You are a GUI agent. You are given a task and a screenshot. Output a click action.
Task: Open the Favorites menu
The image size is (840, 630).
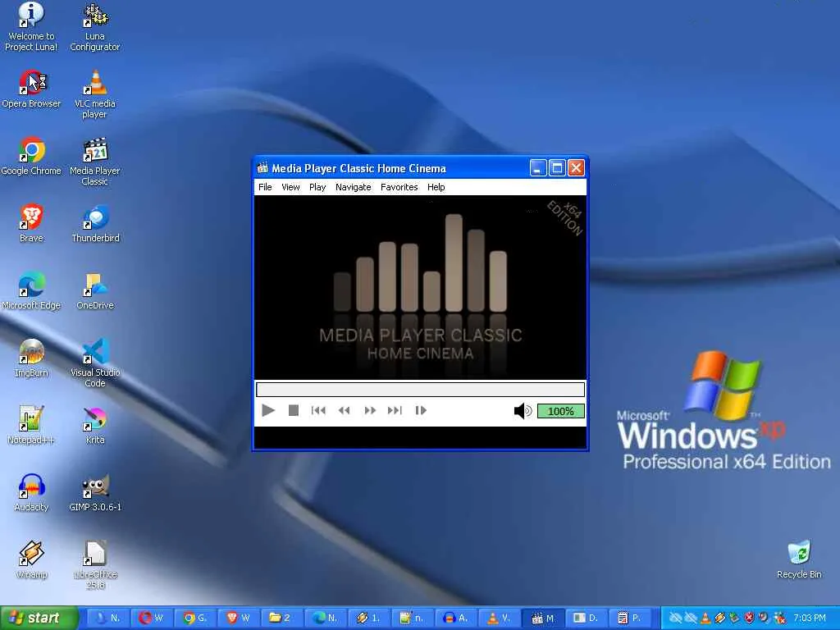tap(399, 187)
